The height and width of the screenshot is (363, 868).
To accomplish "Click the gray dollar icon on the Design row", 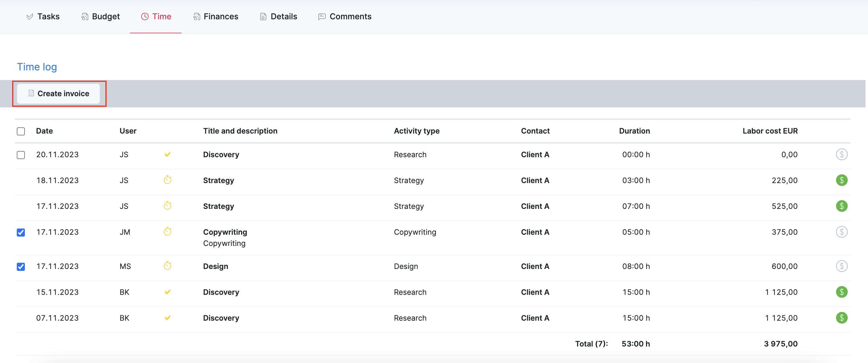I will (842, 266).
